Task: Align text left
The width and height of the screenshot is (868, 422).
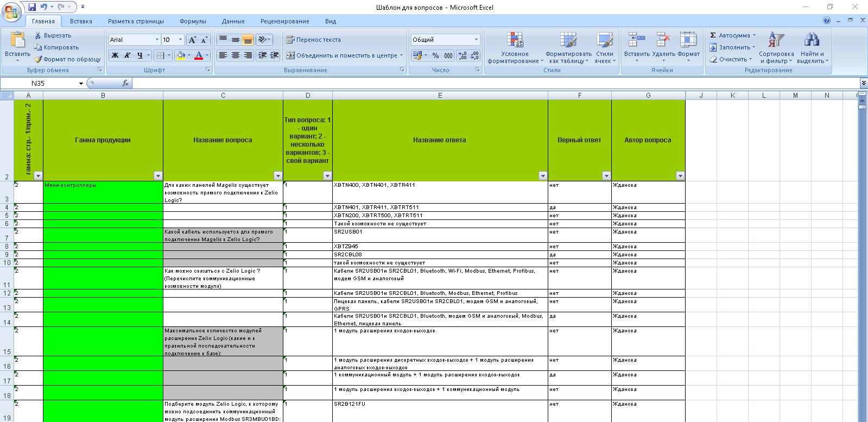Action: tap(223, 55)
